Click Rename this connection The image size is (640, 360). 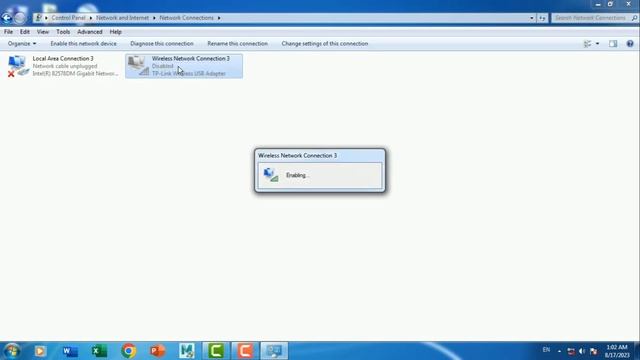pyautogui.click(x=238, y=44)
